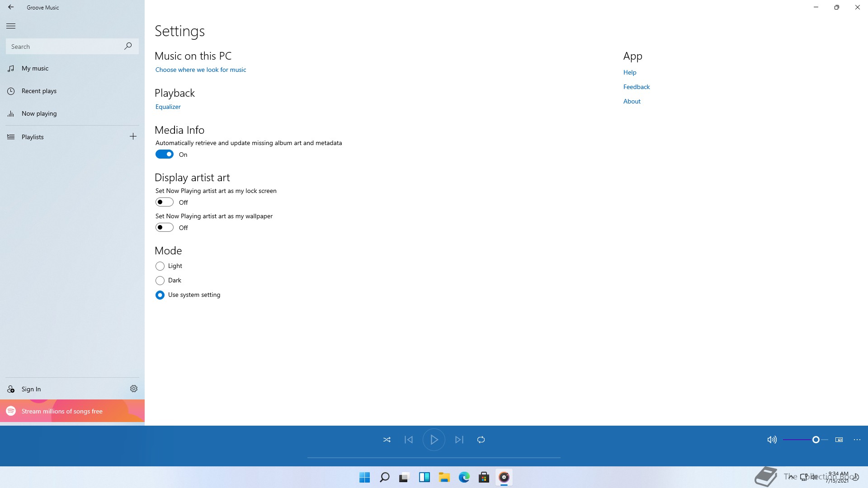Collapse the hamburger navigation menu
Image resolution: width=868 pixels, height=488 pixels.
point(11,26)
